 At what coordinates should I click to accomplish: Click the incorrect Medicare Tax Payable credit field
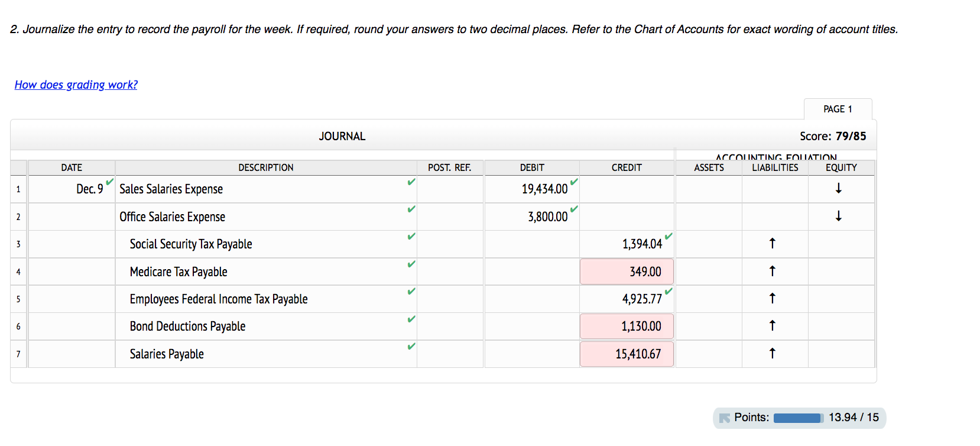coord(627,272)
